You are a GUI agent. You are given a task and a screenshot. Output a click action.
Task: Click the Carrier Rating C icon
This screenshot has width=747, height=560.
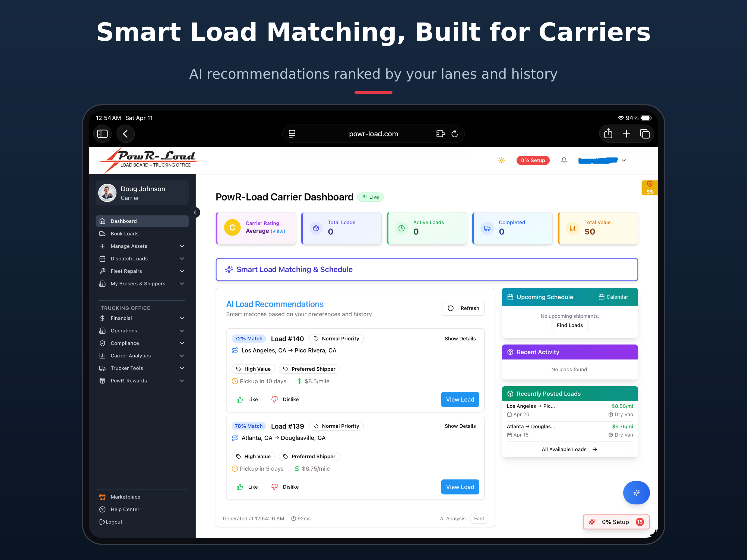click(x=232, y=228)
